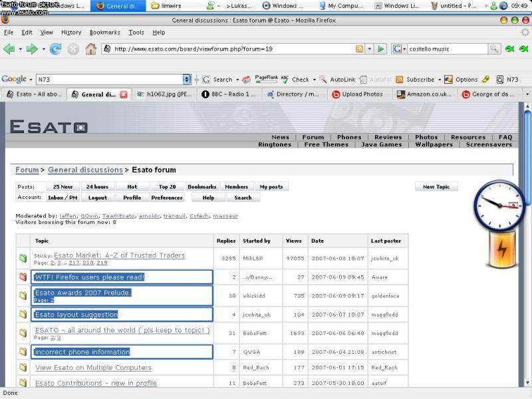Click red folder icon beside WTF Firefox topic
This screenshot has height=399, width=532.
point(23,277)
